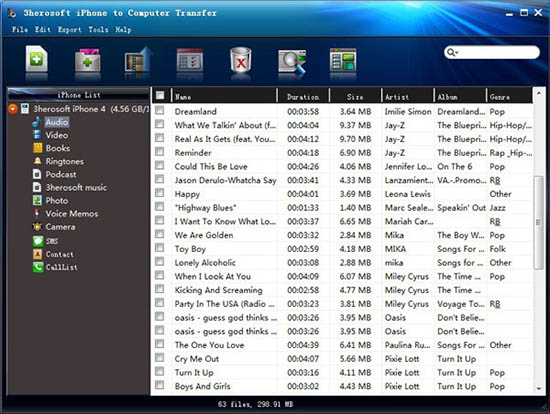This screenshot has width=550, height=414.
Task: Click the view mode layout icon
Action: tap(343, 60)
